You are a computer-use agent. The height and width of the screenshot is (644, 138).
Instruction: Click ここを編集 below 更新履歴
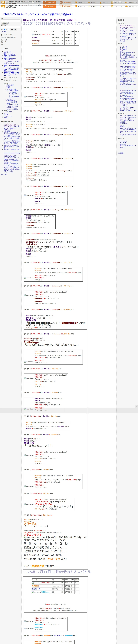[x=120, y=153]
